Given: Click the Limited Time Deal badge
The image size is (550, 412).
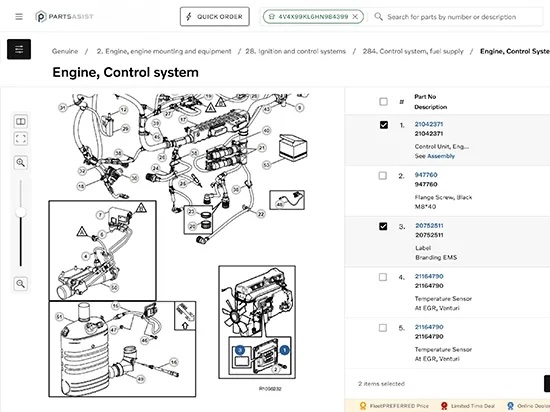Looking at the screenshot, I should click(468, 406).
